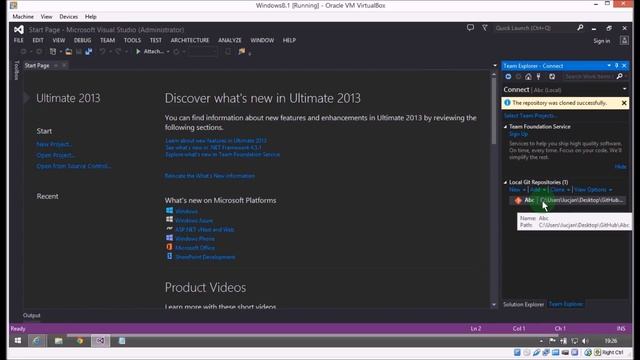Toggle auto-hide pin on Team Explorer
Screen dimensions: 640x360
coord(616,65)
